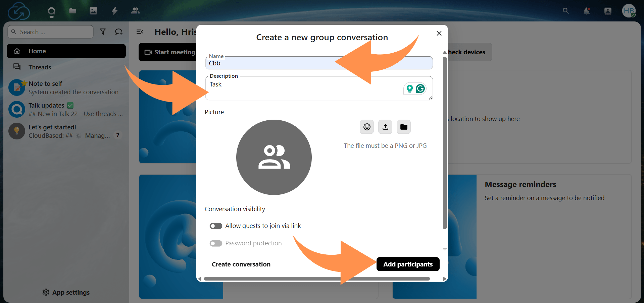This screenshot has width=644, height=303.
Task: Collapse the navigation sidebar toggle
Action: (x=140, y=32)
